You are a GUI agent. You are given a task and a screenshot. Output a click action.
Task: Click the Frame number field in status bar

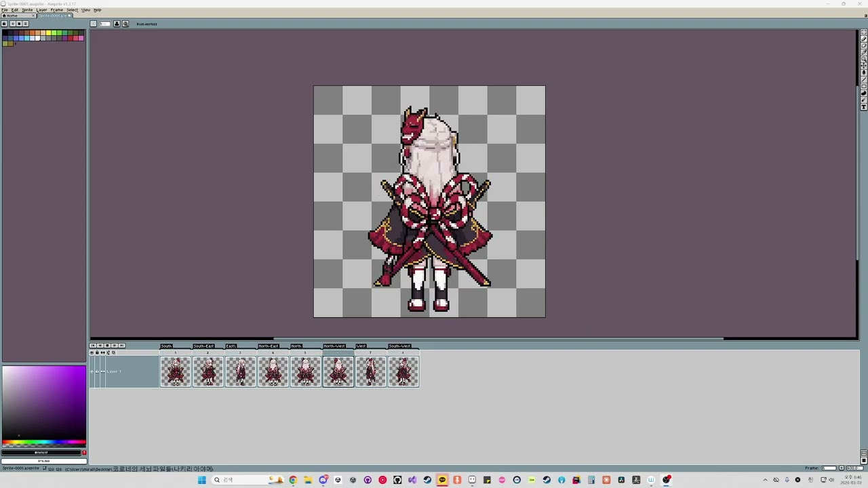pyautogui.click(x=829, y=468)
